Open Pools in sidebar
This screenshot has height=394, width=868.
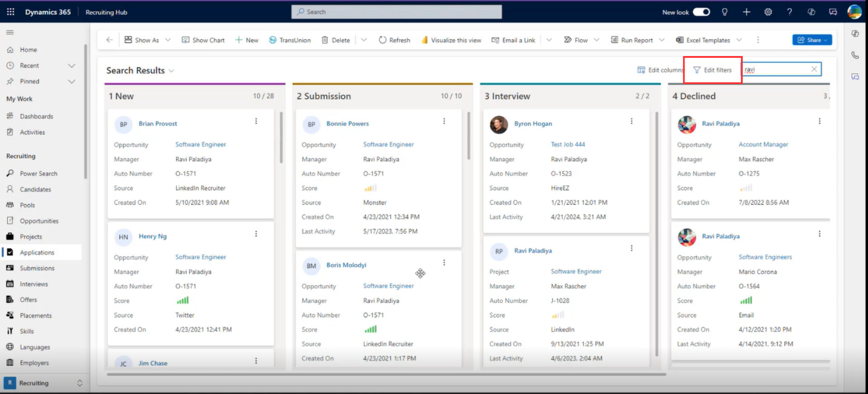pos(27,205)
